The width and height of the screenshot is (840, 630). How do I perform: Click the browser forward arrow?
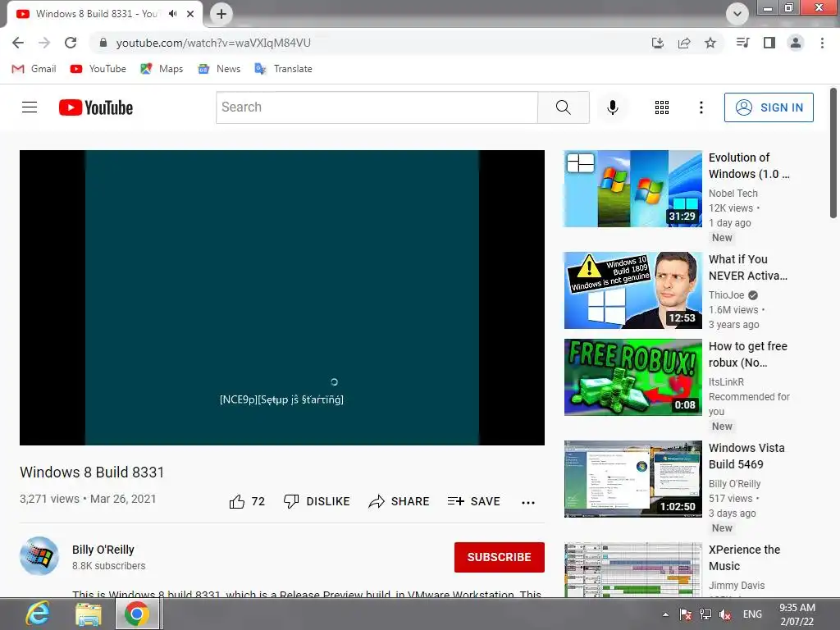coord(44,43)
